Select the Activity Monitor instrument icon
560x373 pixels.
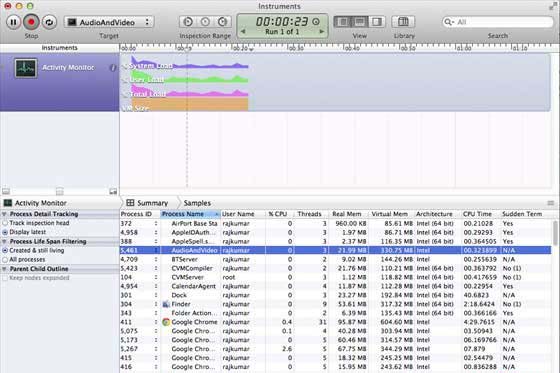point(26,68)
